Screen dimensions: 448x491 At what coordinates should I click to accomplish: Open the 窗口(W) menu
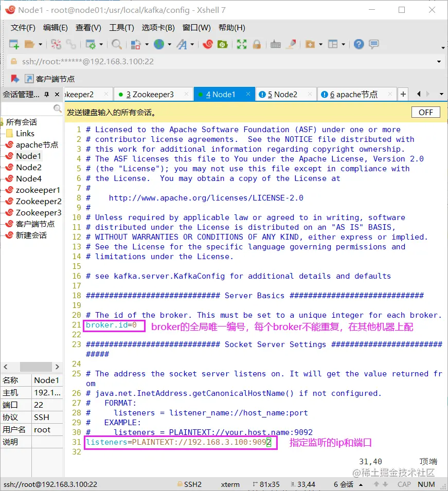click(197, 28)
